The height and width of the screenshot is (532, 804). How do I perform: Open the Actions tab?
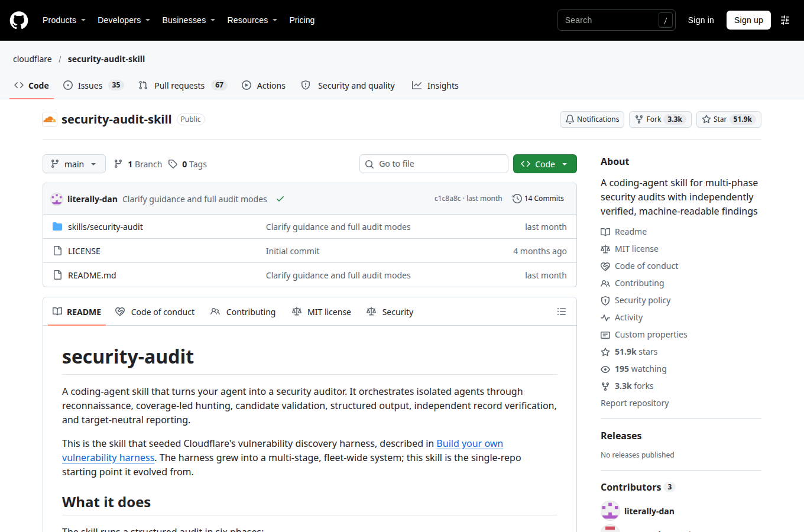[x=264, y=86]
